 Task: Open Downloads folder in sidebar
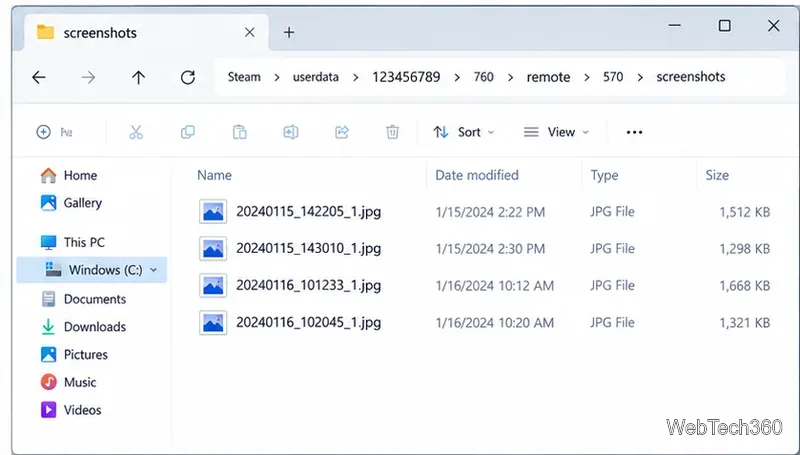[84, 326]
